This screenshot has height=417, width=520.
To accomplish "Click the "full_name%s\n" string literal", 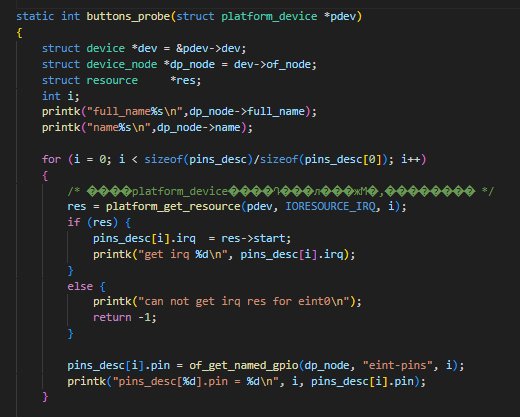I will point(135,111).
